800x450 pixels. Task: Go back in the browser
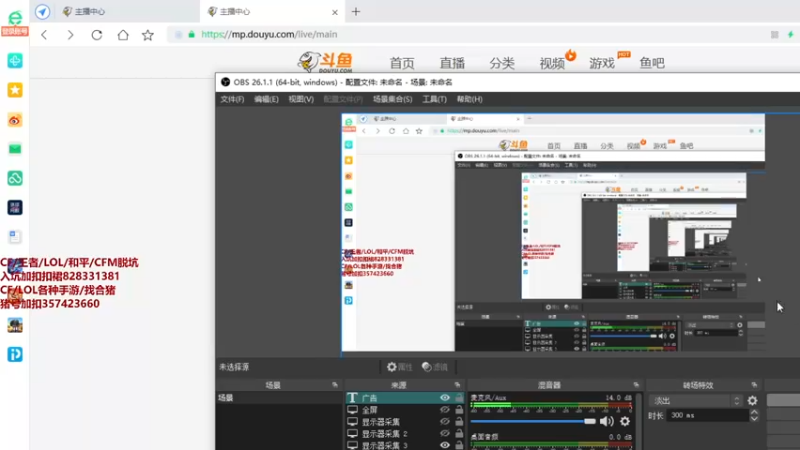44,35
